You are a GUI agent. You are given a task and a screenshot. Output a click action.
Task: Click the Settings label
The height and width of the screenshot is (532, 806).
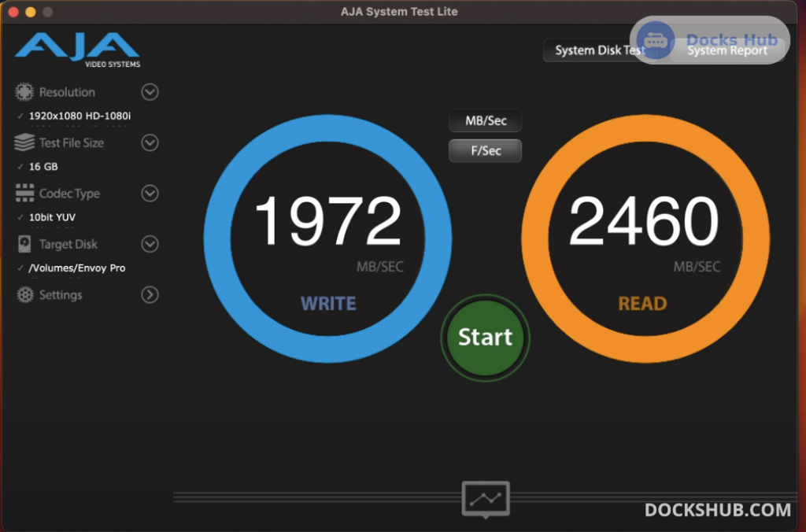point(61,295)
